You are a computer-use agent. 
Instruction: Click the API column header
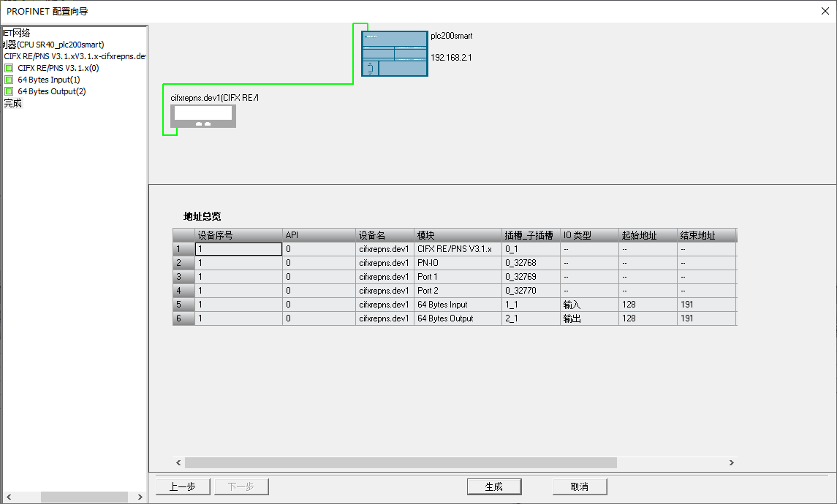point(319,235)
